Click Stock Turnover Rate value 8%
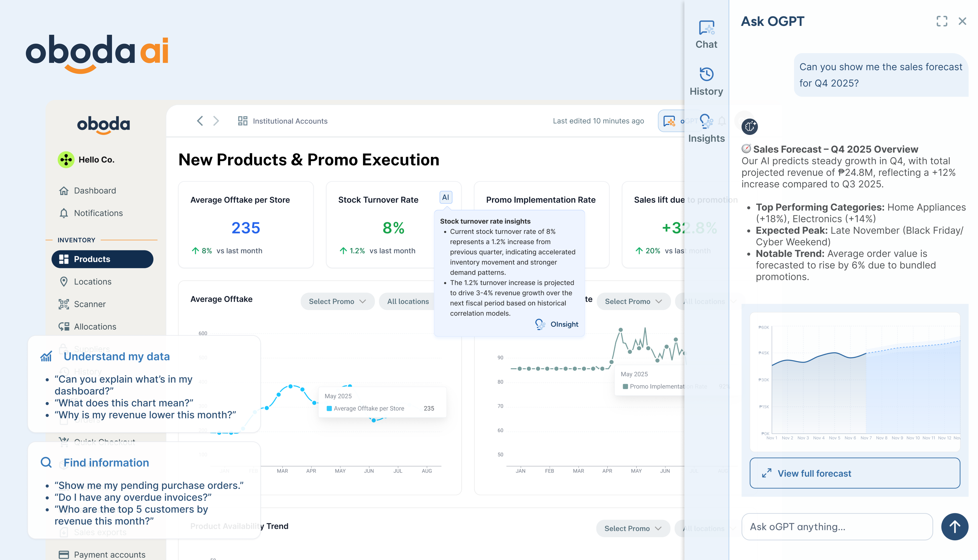978x560 pixels. tap(393, 228)
